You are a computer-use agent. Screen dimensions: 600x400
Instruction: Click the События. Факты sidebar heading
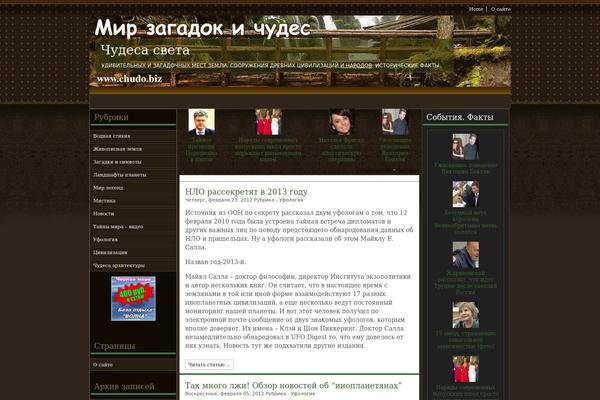click(x=460, y=117)
